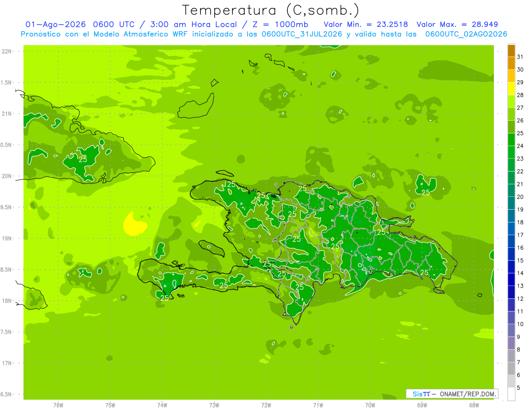Select the initialization time "0600UTC_31JUL2026"
Screen dimensions: 532x411
(x=301, y=34)
